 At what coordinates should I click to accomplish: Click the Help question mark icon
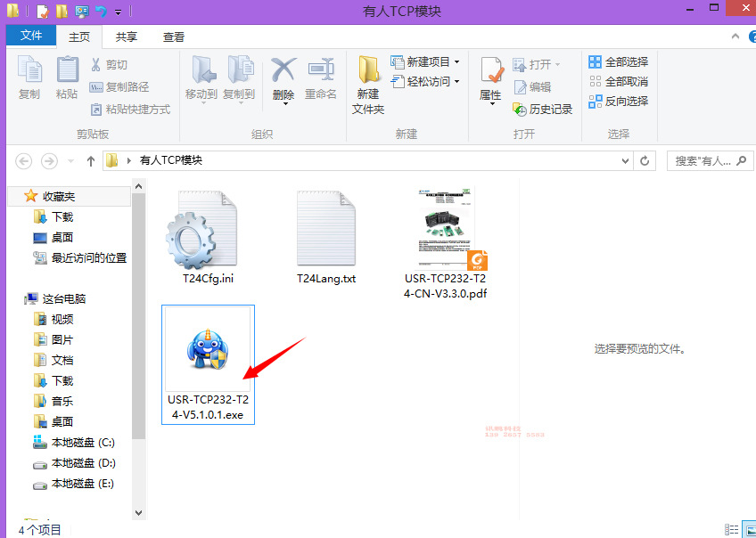click(x=752, y=37)
